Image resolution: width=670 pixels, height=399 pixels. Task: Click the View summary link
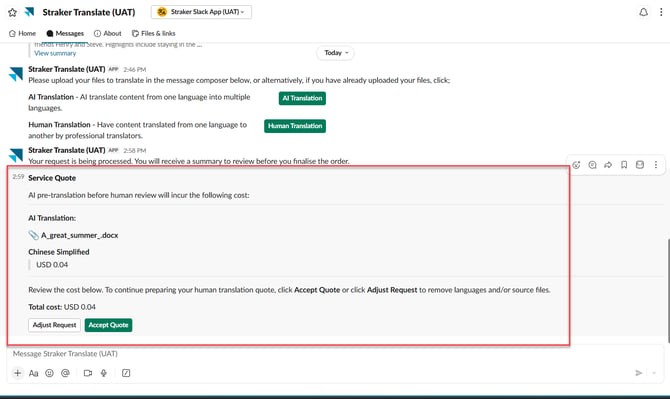[55, 53]
